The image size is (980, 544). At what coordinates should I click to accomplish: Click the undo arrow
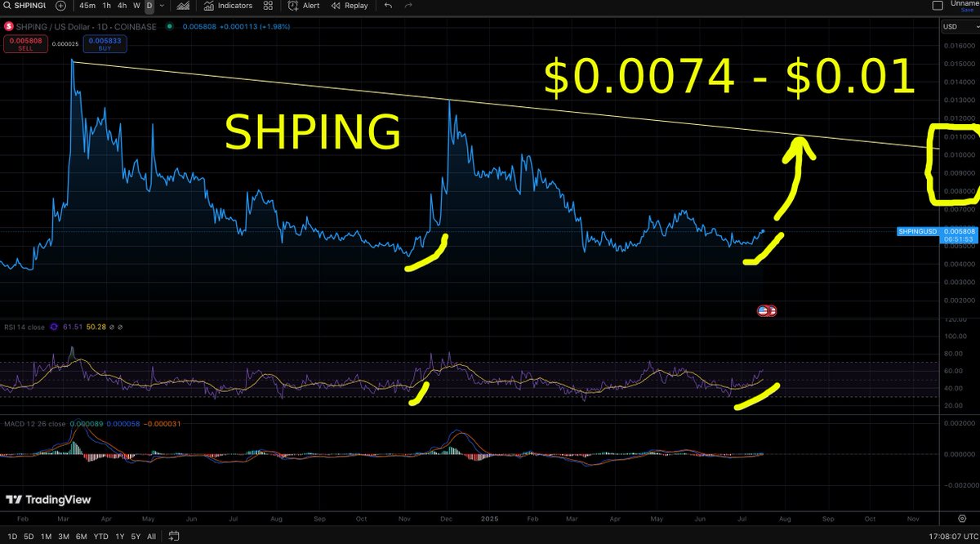(x=388, y=6)
